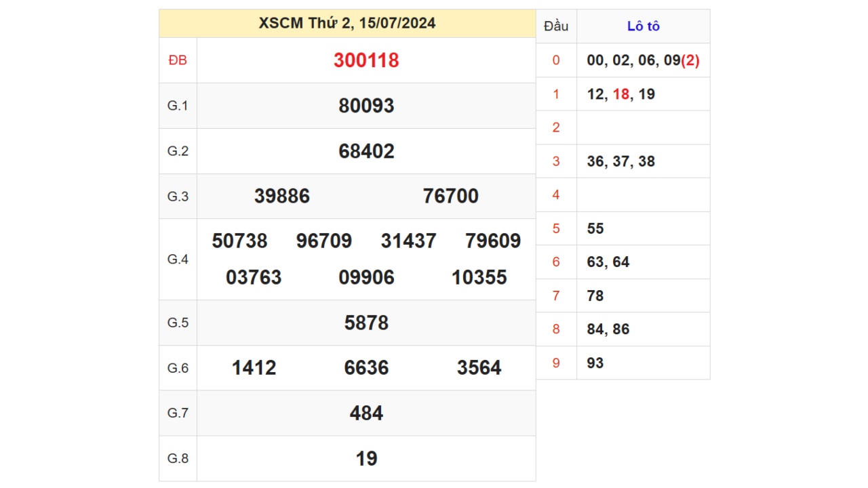Click the Đầu 3 cell

point(556,161)
